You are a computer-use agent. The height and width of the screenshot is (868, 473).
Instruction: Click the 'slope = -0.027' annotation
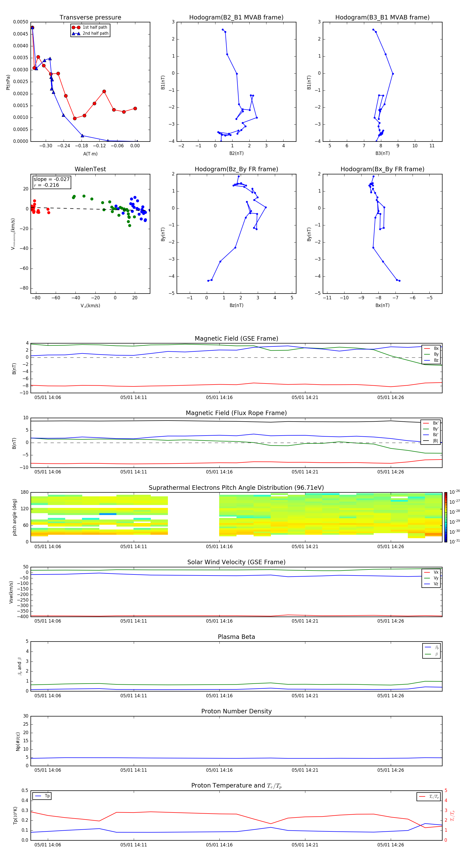point(52,179)
